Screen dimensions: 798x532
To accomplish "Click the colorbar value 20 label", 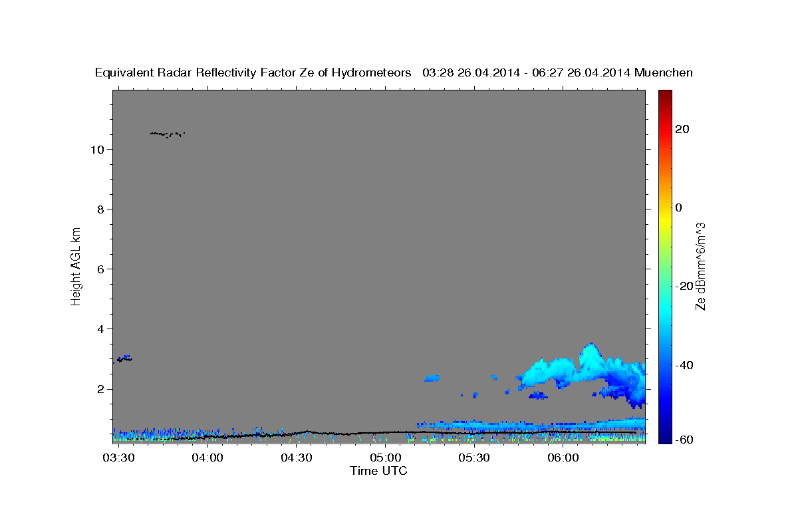I will point(684,129).
